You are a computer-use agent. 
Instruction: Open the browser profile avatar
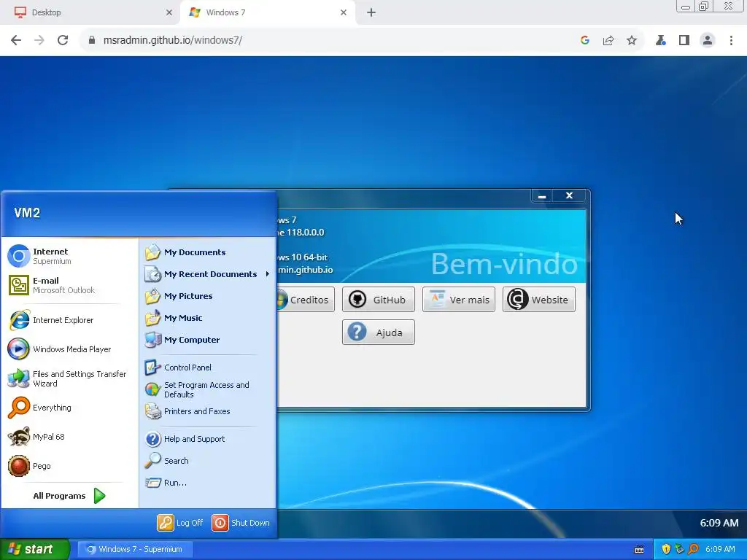(x=708, y=40)
